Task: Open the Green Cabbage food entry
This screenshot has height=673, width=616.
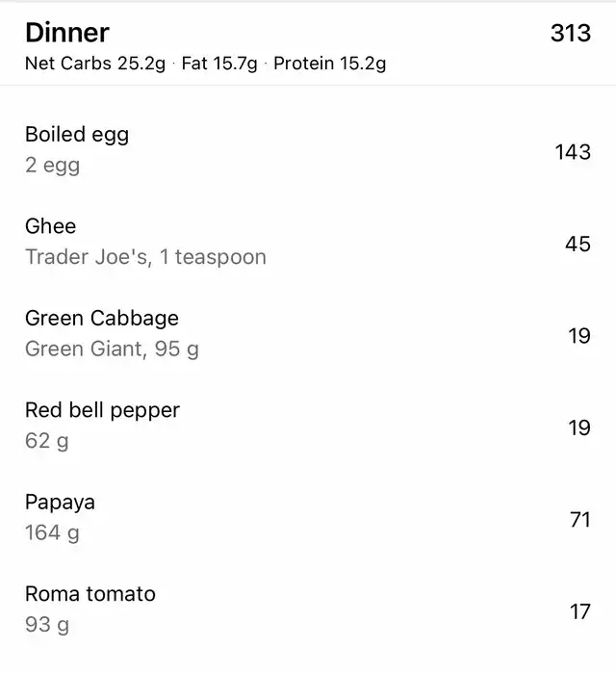Action: tap(102, 318)
